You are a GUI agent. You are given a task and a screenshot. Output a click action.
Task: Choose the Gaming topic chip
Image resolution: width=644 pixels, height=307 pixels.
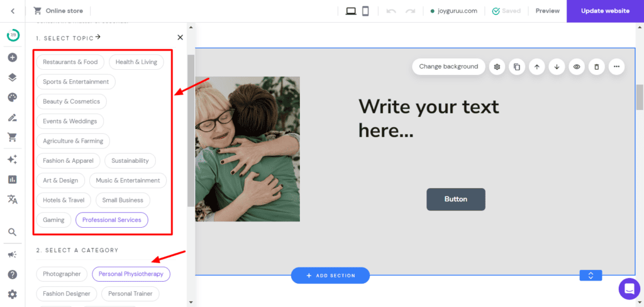pos(54,220)
